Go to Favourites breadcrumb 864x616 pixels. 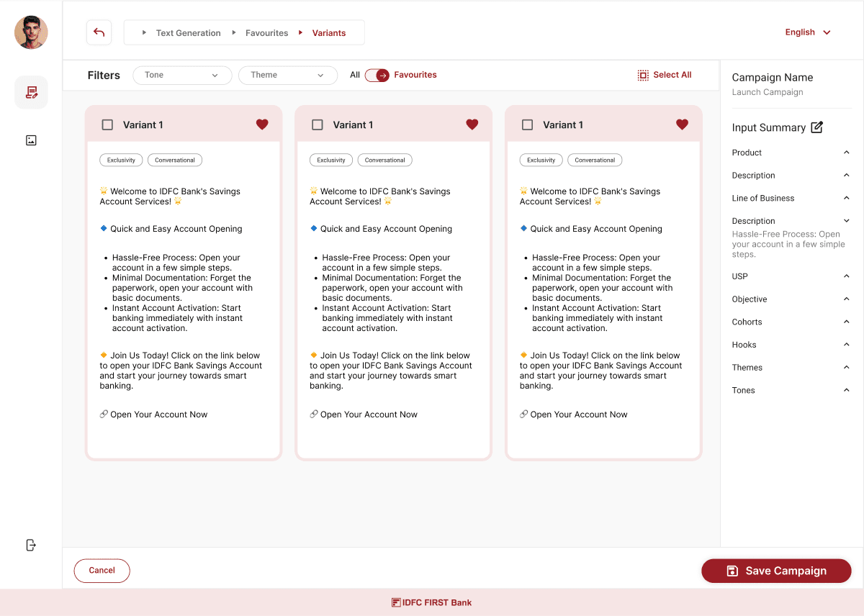tap(266, 33)
